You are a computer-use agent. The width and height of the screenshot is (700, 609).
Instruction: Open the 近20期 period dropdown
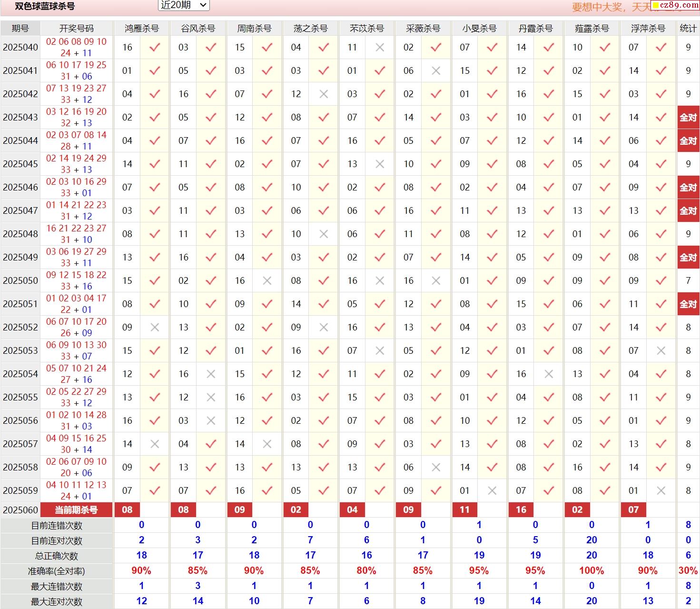pyautogui.click(x=183, y=5)
